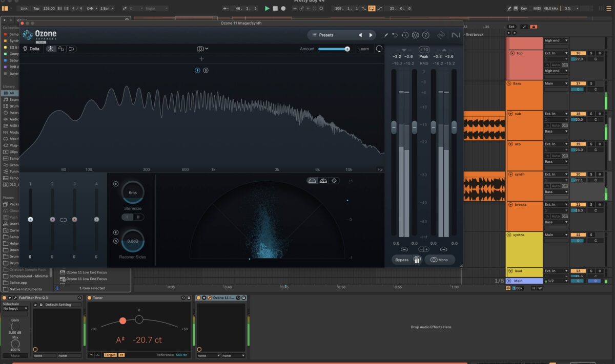Image resolution: width=615 pixels, height=364 pixels.
Task: Solo the Recover Sides signal
Action: point(116,241)
